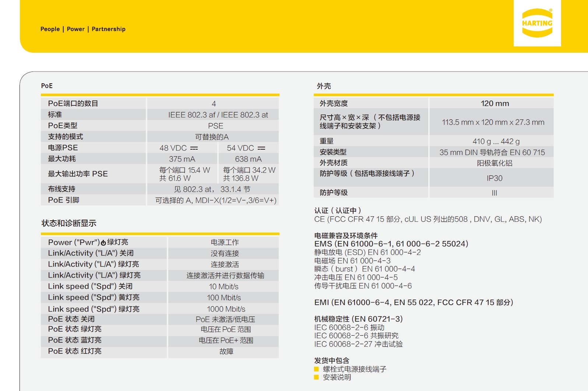Click the "People | Power | Partnership" slogan
The width and height of the screenshot is (588, 391).
83,29
